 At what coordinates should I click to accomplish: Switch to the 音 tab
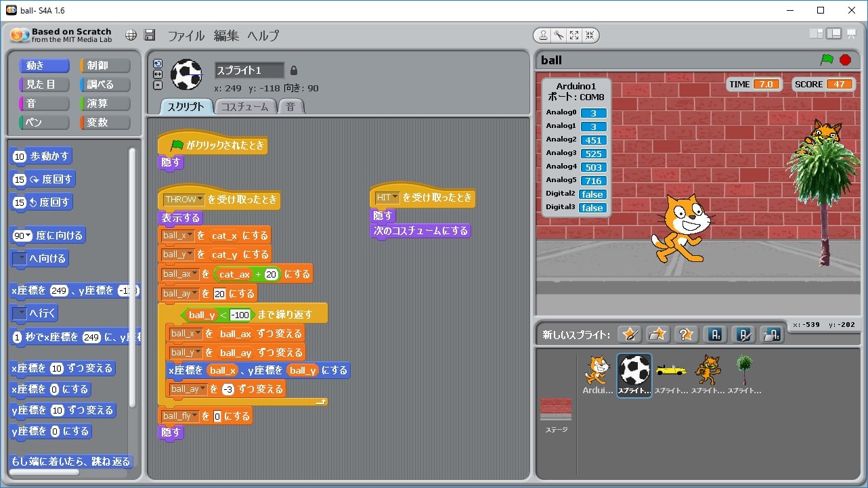pyautogui.click(x=290, y=107)
